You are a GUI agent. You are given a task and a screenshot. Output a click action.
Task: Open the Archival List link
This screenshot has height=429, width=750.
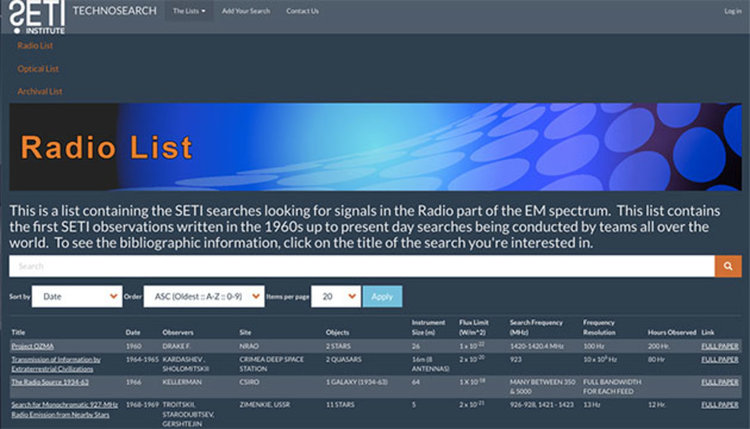pos(40,91)
